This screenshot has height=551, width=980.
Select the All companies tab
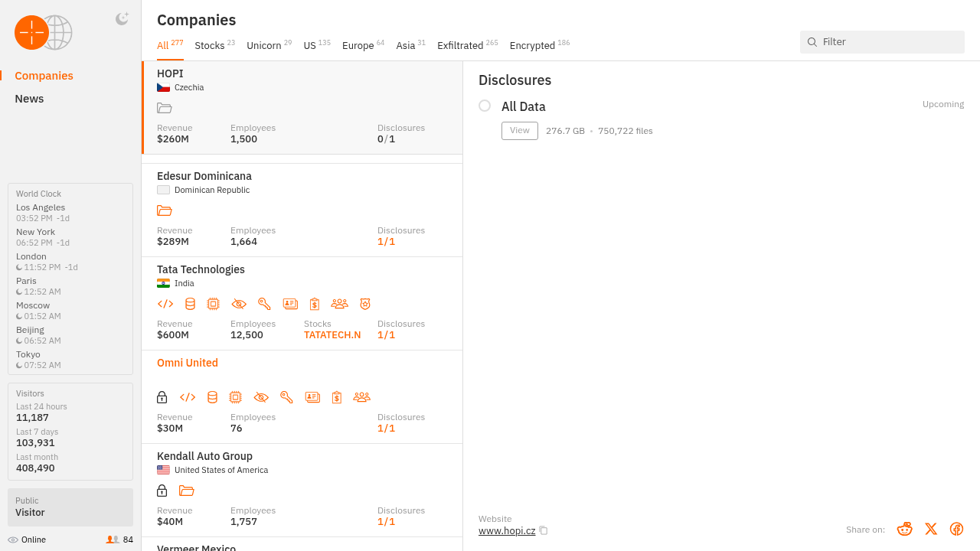coord(170,45)
